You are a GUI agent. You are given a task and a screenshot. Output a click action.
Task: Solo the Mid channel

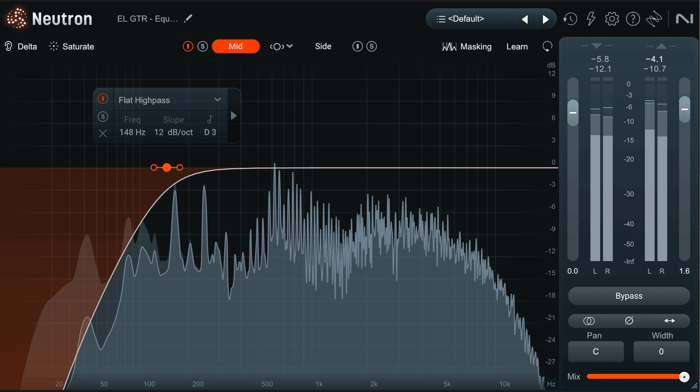[x=203, y=46]
